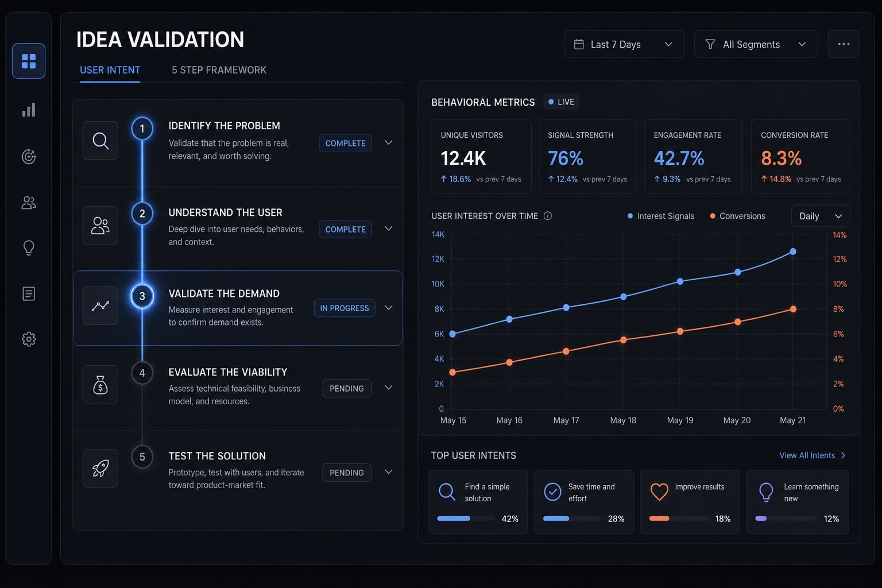Click COMPLETE badge on Identify the Problem

(346, 143)
